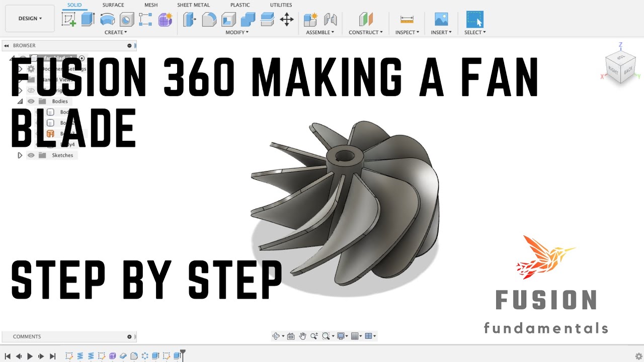Click the Bodies folder icon
This screenshot has height=362, width=644.
click(x=42, y=101)
